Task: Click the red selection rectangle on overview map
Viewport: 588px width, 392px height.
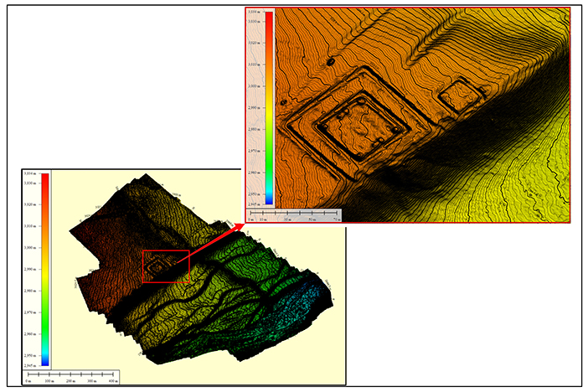Action: (166, 266)
